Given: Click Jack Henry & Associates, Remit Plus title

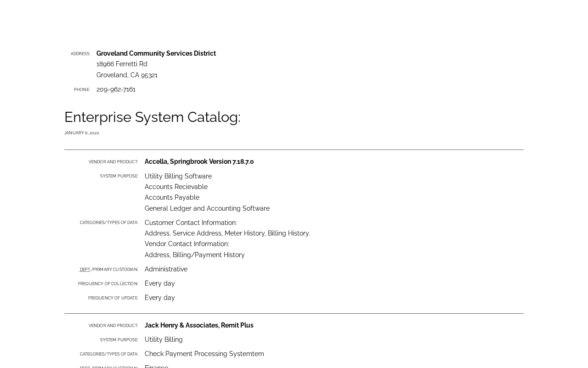Looking at the screenshot, I should coord(199,325).
